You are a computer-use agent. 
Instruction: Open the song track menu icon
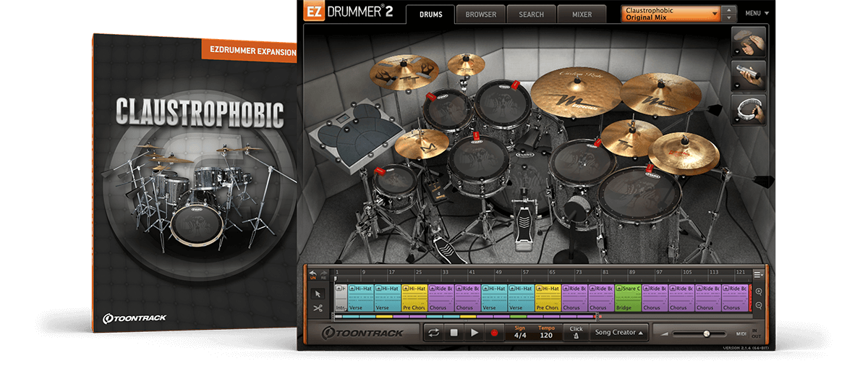pos(757,274)
